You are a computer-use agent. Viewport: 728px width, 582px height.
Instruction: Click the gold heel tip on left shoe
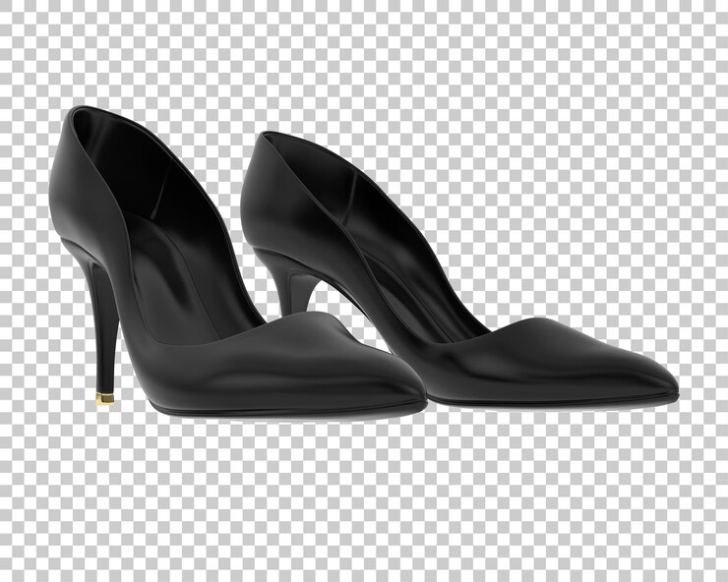pos(105,399)
